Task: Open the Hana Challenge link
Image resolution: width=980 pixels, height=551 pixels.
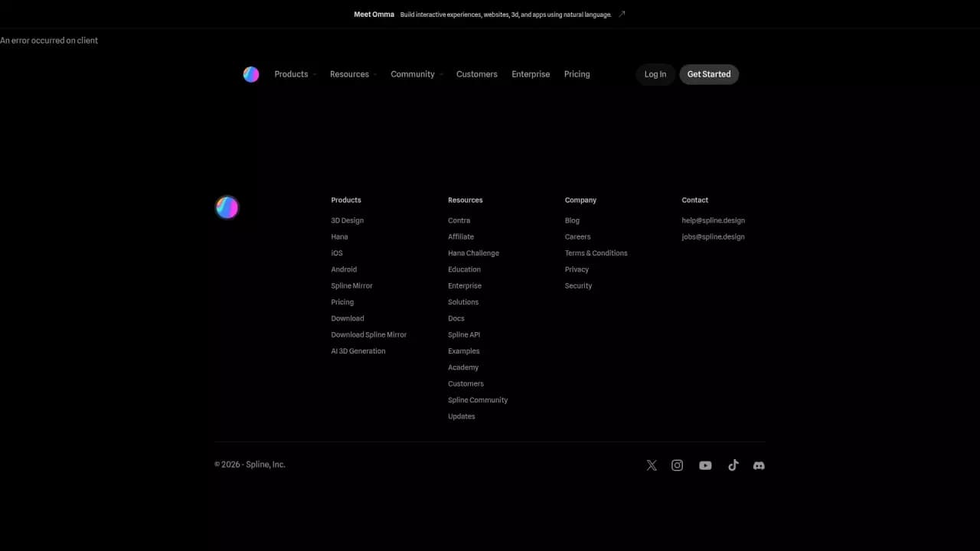Action: point(473,253)
